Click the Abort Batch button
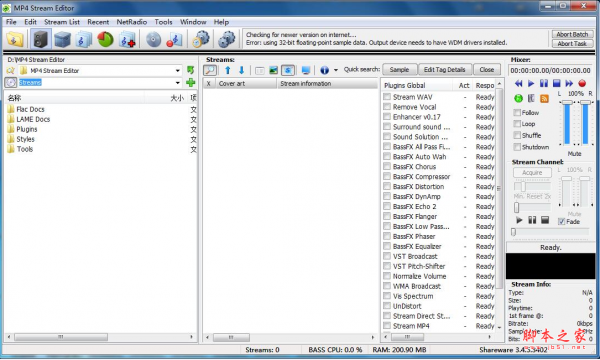Image resolution: width=600 pixels, height=360 pixels. click(572, 34)
